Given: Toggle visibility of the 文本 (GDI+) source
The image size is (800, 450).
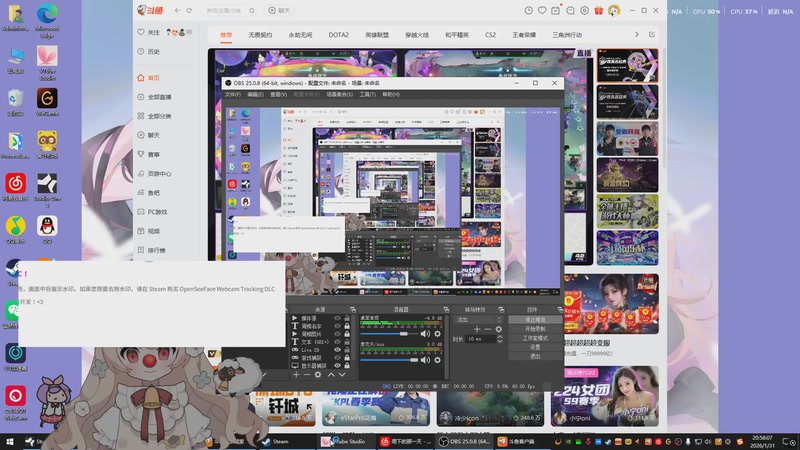Looking at the screenshot, I should [337, 342].
